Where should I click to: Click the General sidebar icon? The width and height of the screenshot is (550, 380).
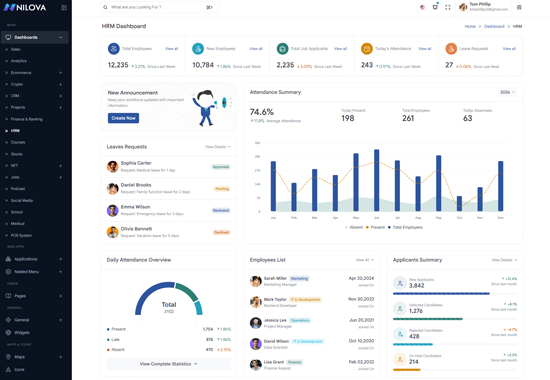[x=8, y=320]
